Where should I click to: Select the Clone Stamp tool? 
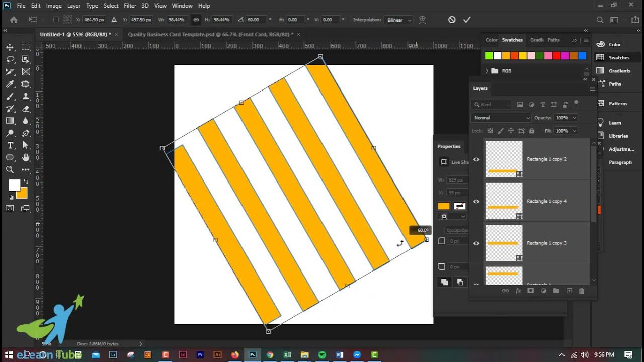pyautogui.click(x=26, y=97)
